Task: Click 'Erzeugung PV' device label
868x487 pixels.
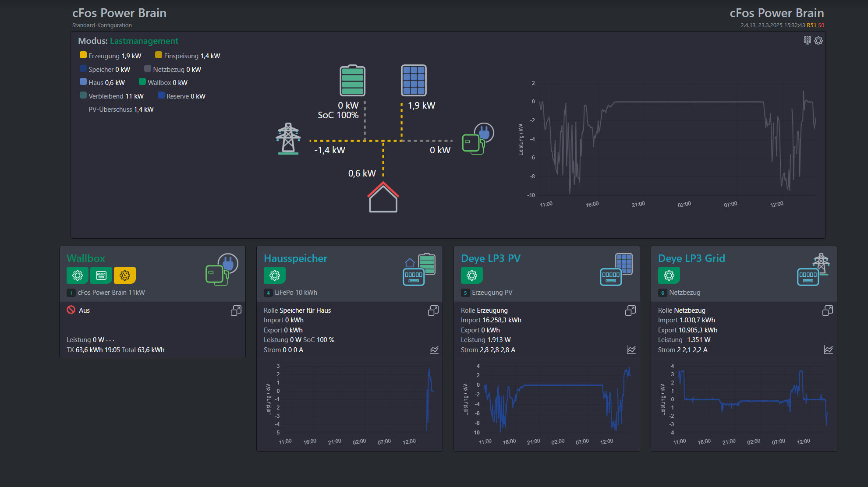Action: click(492, 293)
